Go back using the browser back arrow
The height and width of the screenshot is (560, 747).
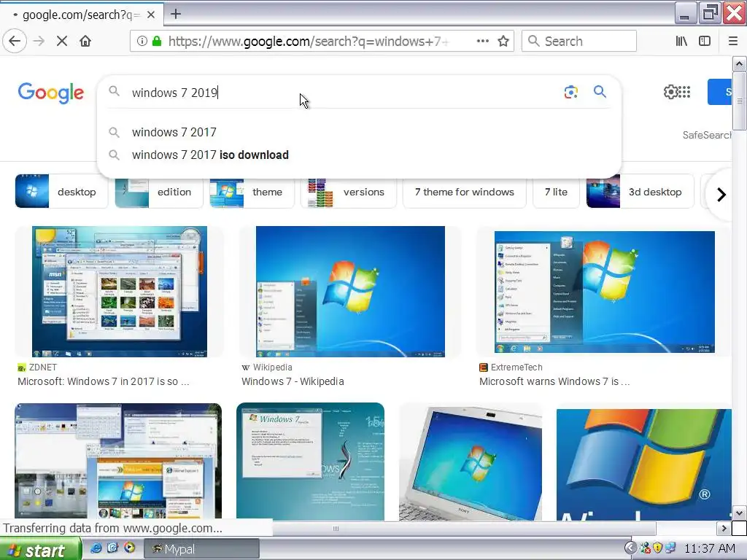point(15,41)
